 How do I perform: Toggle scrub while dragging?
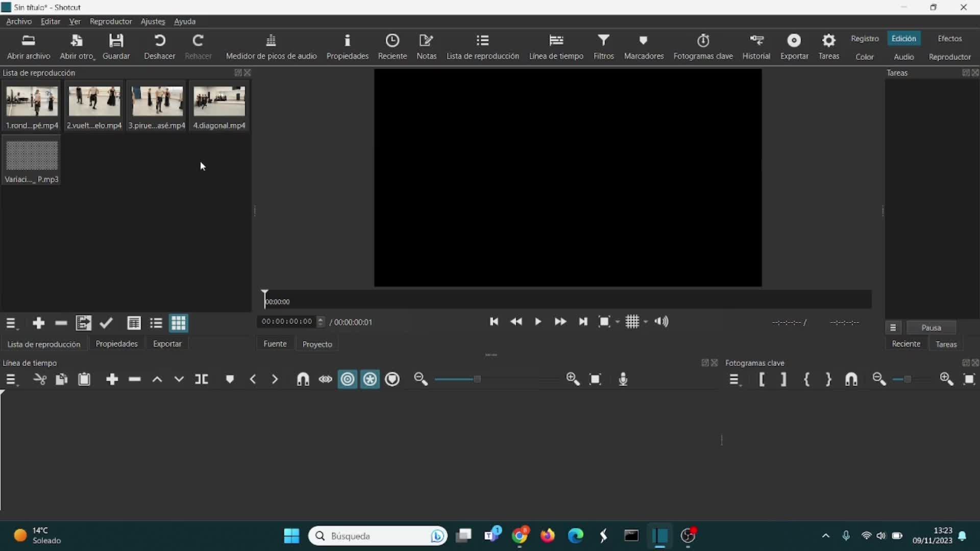tap(326, 380)
